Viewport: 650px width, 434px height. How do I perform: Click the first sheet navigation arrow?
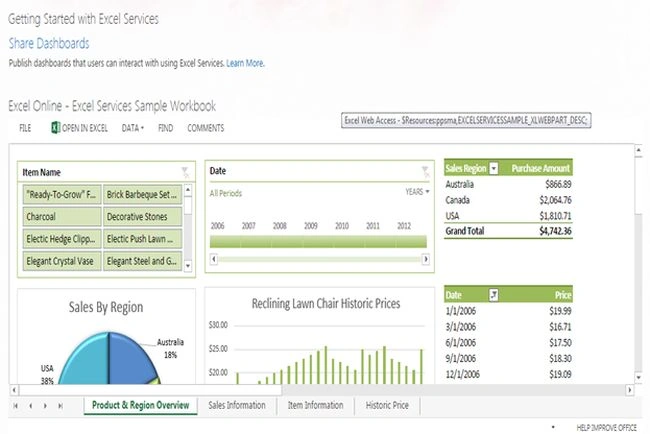click(16, 406)
